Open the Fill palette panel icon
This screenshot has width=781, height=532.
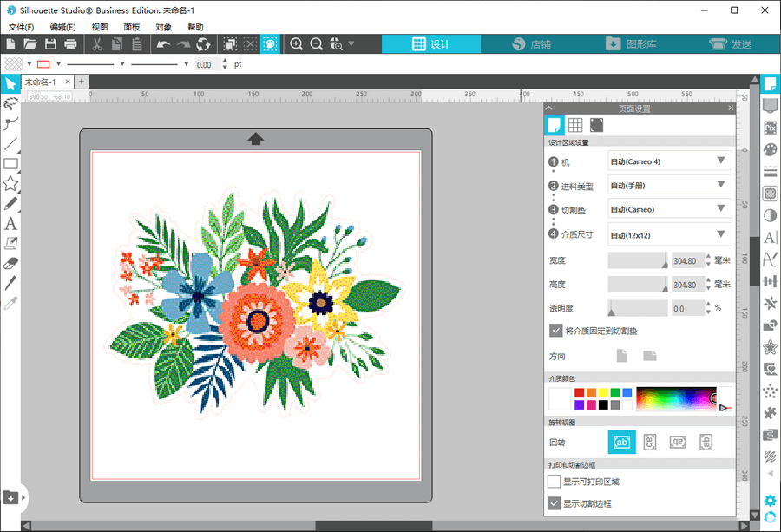coord(770,149)
